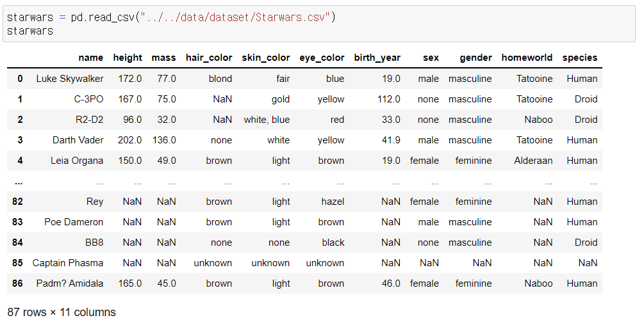Viewport: 644px width, 327px height.
Task: Click mass 45.0 in Padm? Amidala row
Action: (x=167, y=284)
